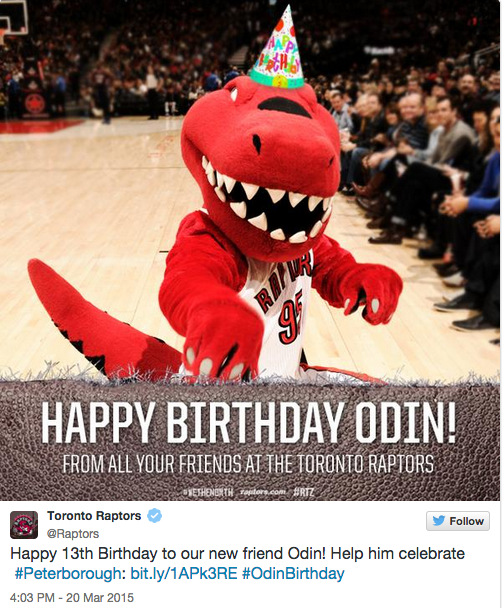
Task: Open the #OdinBirthday hashtag
Action: [293, 573]
